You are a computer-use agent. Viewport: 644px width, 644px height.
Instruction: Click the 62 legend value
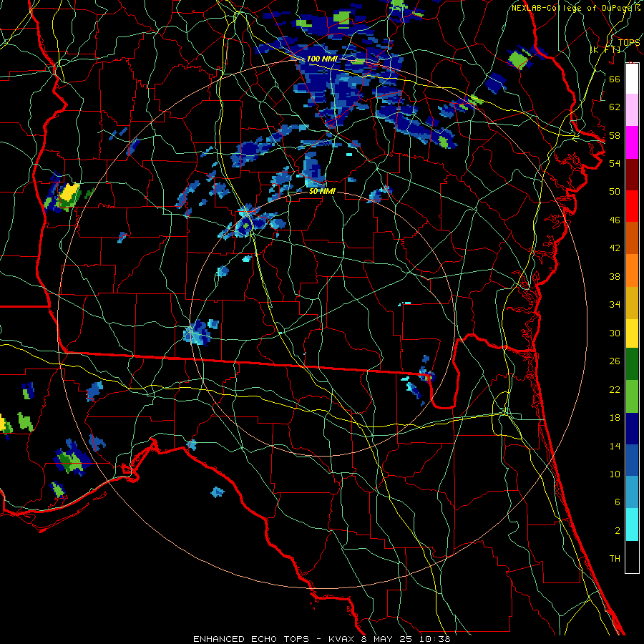pos(615,107)
